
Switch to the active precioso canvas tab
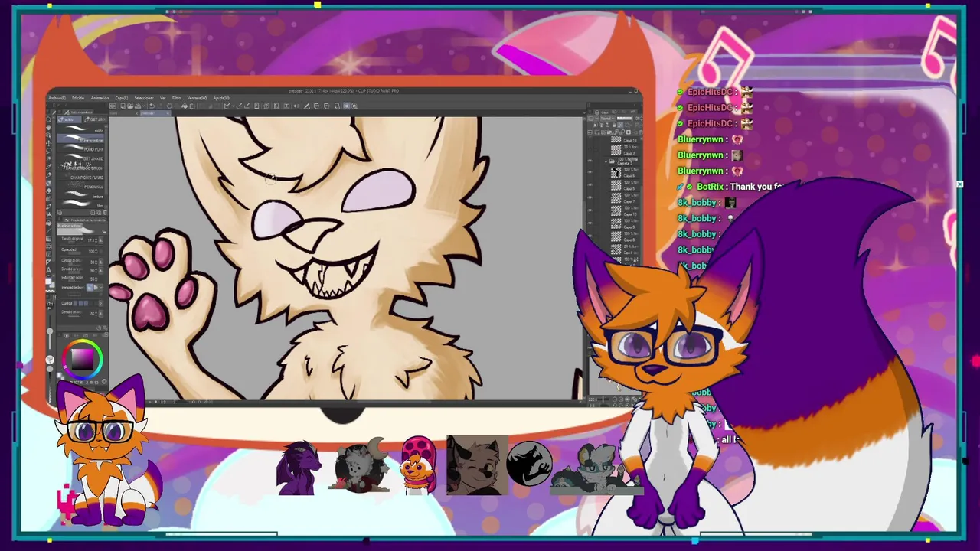pos(155,113)
